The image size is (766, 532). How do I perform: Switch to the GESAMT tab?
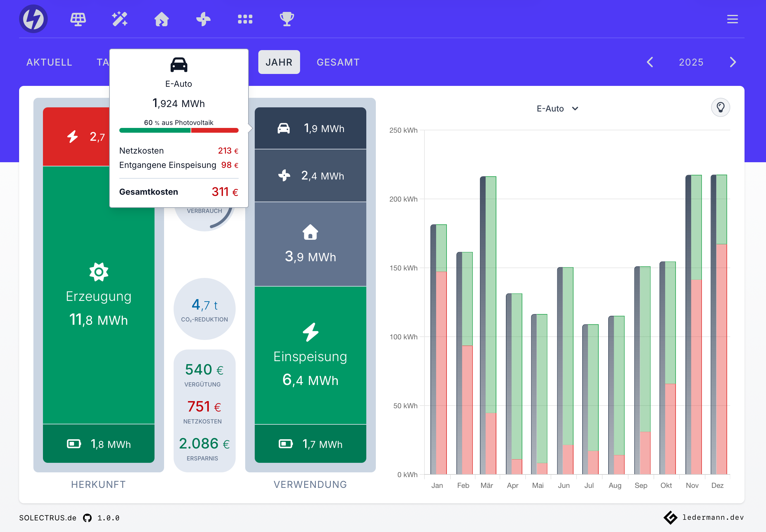338,62
